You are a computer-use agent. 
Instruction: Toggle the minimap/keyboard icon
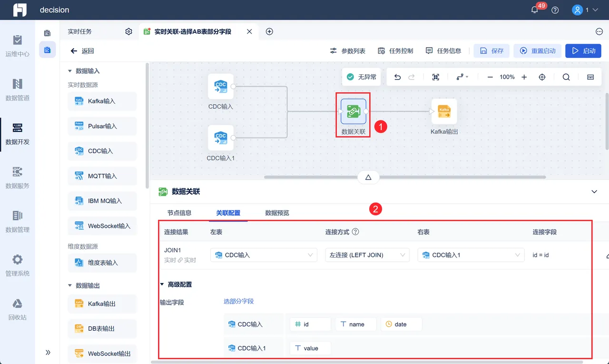point(590,77)
